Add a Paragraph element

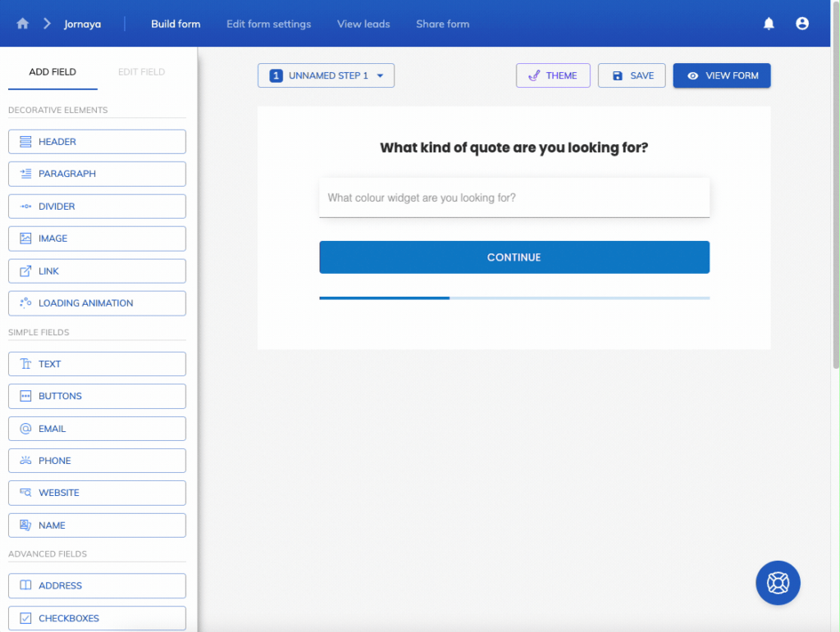tap(97, 174)
